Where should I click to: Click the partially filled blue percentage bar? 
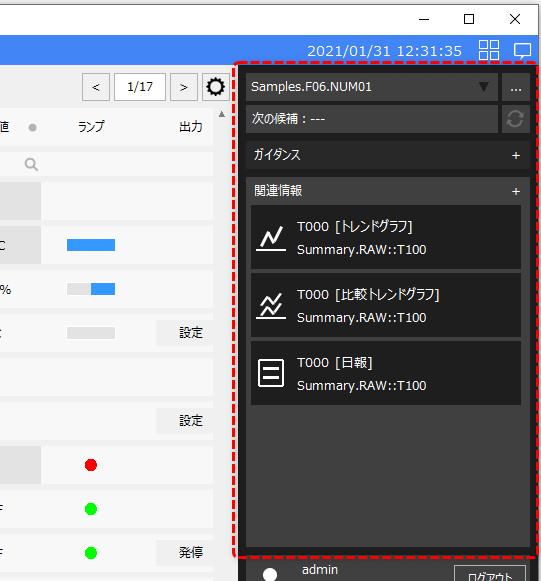[x=91, y=289]
